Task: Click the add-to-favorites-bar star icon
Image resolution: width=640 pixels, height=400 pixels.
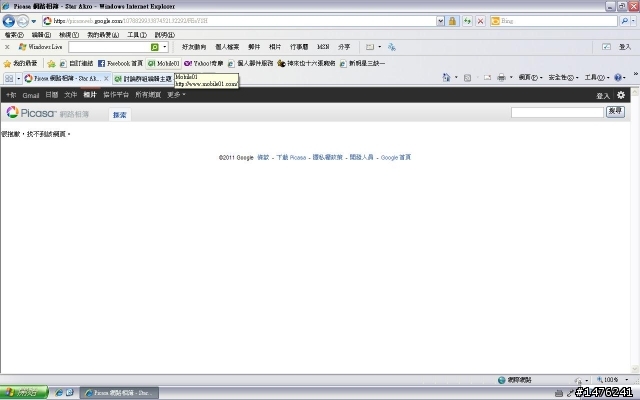Action: 51,64
